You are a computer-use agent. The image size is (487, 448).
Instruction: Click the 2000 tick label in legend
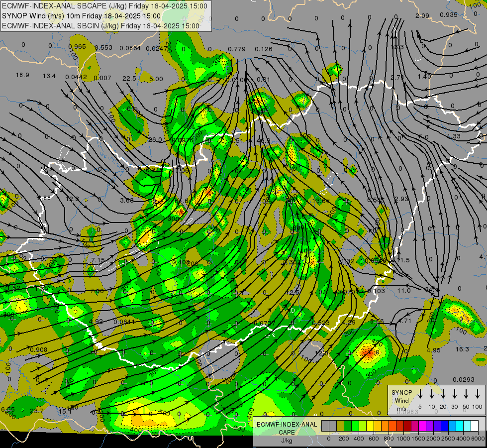point(433,439)
